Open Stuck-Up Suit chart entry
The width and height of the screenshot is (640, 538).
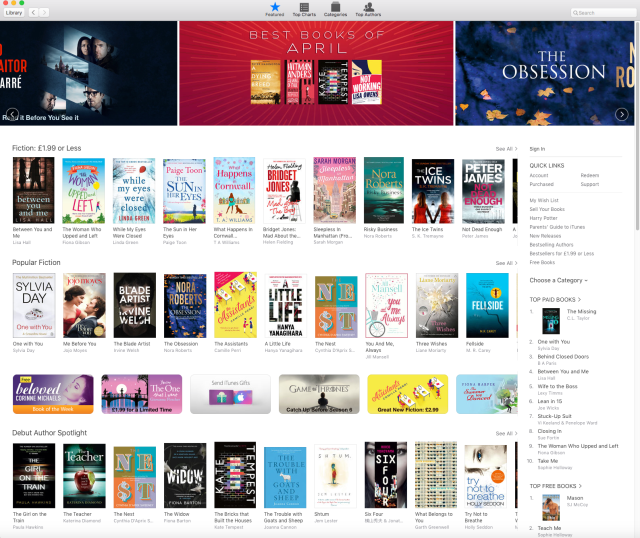[554, 416]
